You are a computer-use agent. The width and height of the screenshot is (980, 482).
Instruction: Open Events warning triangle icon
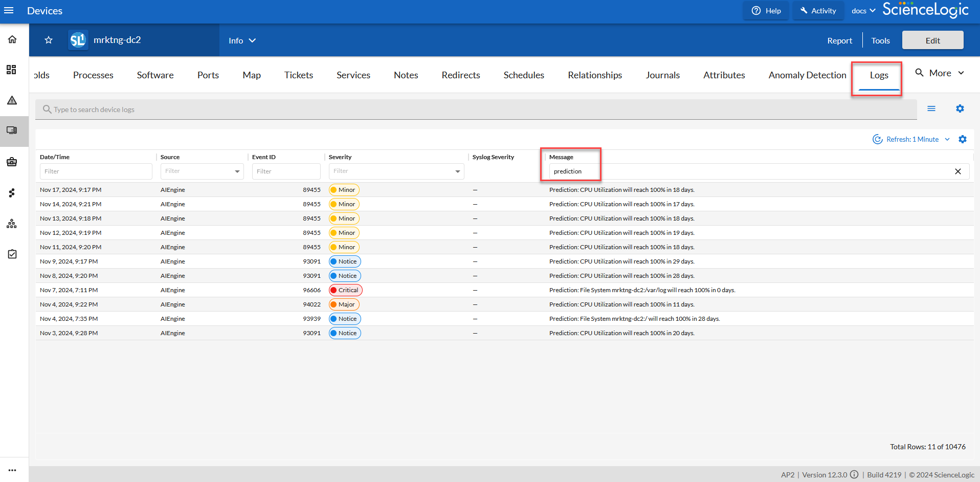(x=12, y=100)
